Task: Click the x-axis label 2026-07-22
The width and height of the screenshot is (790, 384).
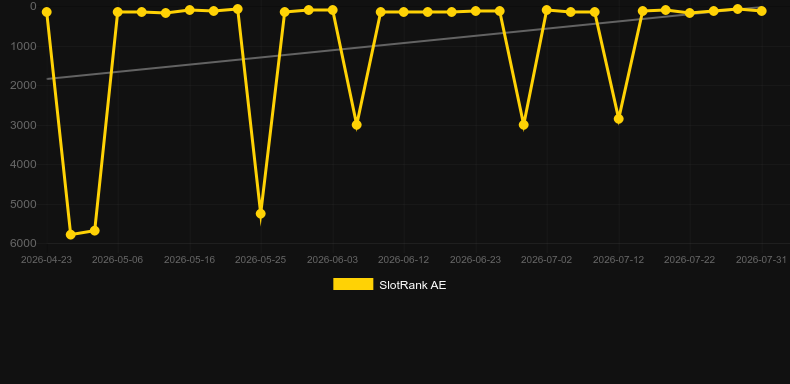Action: pyautogui.click(x=690, y=260)
